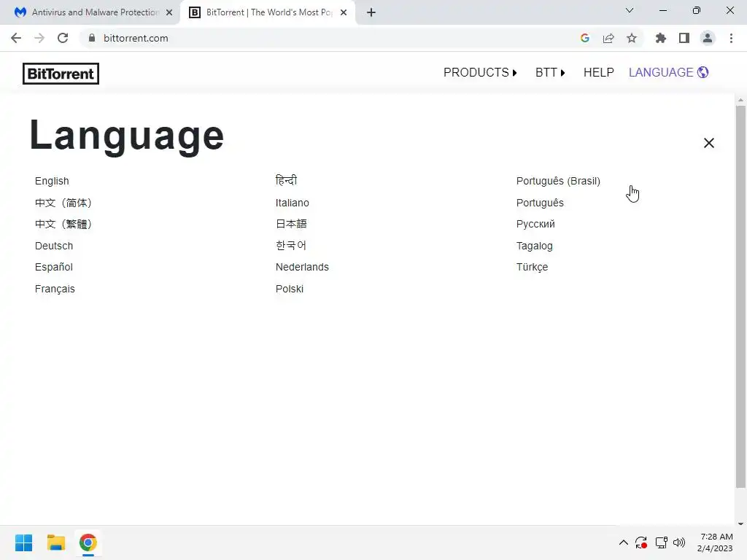Choose Español language

click(x=54, y=267)
